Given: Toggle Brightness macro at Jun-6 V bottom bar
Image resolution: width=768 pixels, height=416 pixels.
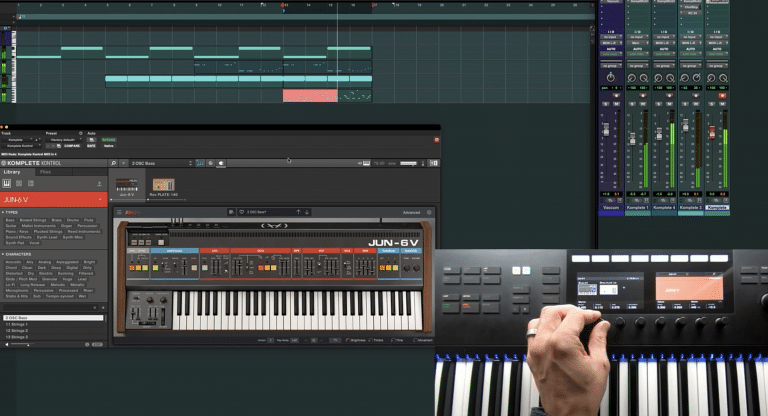Looking at the screenshot, I should pos(357,340).
